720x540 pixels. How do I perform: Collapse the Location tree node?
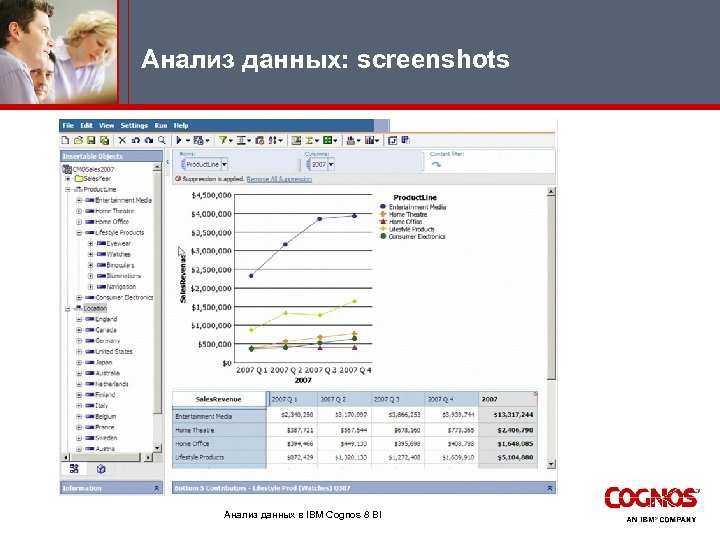[x=68, y=309]
